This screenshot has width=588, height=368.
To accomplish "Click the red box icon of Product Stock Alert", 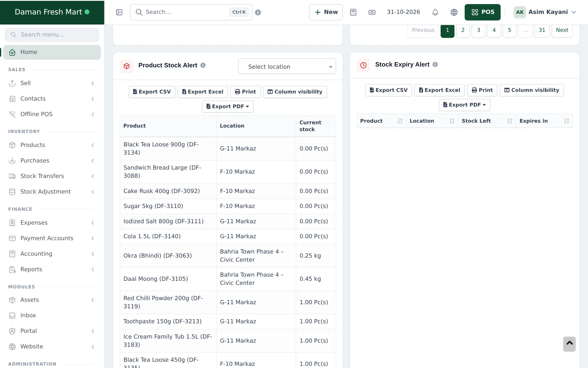I will coord(127,66).
